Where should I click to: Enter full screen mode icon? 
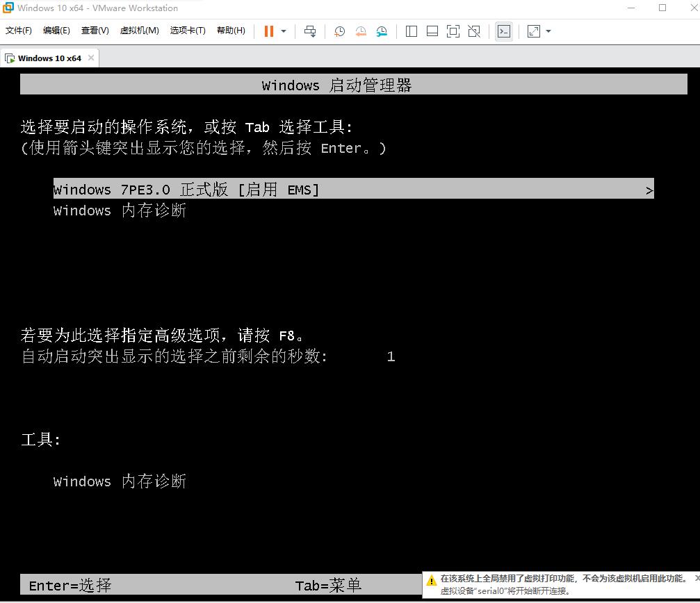(x=453, y=31)
